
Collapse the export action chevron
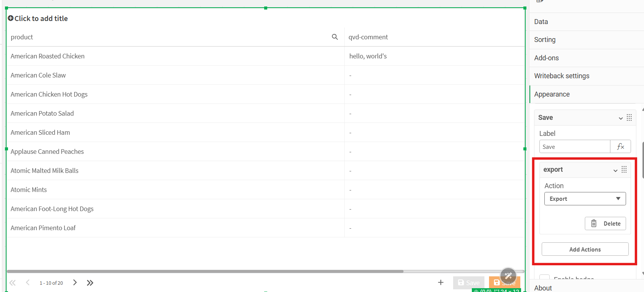click(615, 170)
